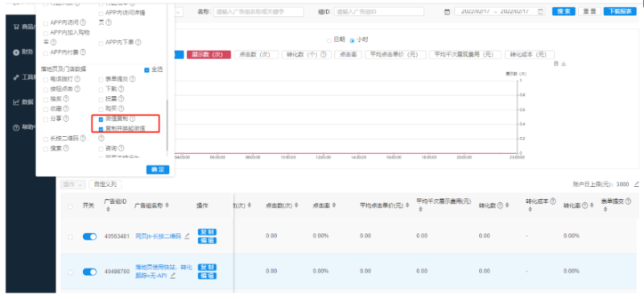The image size is (644, 299).
Task: Uncheck the 微信复制 checkbox
Action: pyautogui.click(x=101, y=119)
